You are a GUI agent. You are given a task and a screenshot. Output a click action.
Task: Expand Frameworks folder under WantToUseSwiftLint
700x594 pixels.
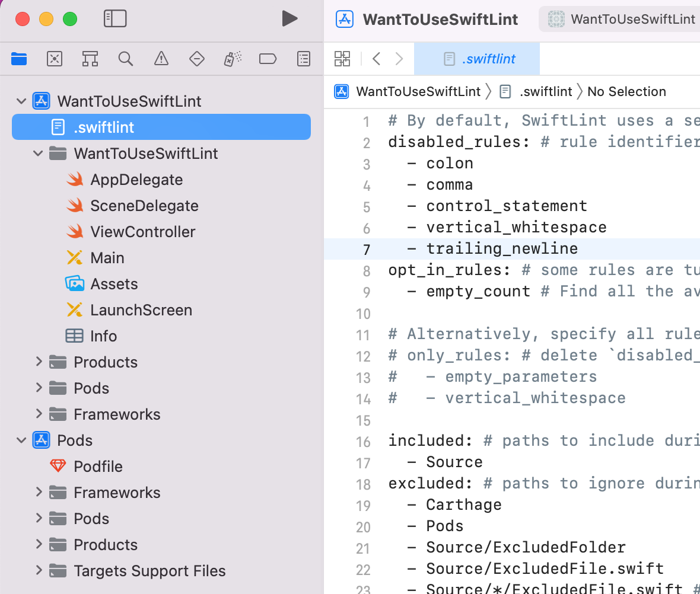[x=39, y=414]
